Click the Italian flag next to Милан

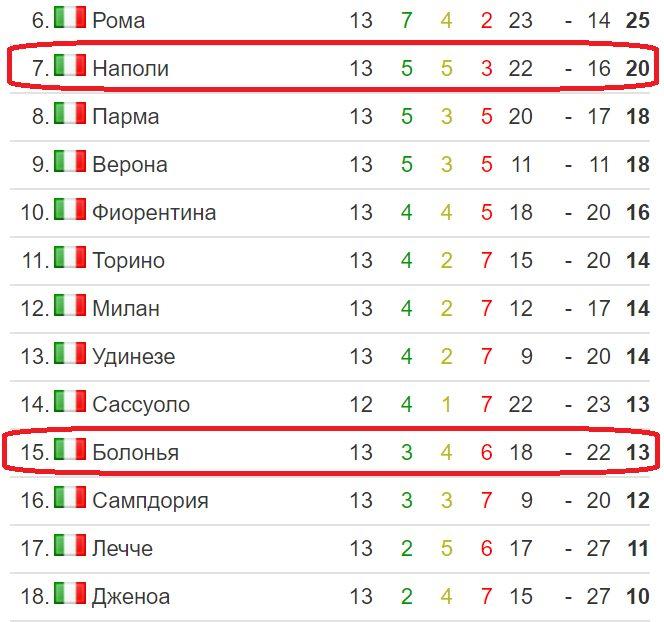coord(69,306)
